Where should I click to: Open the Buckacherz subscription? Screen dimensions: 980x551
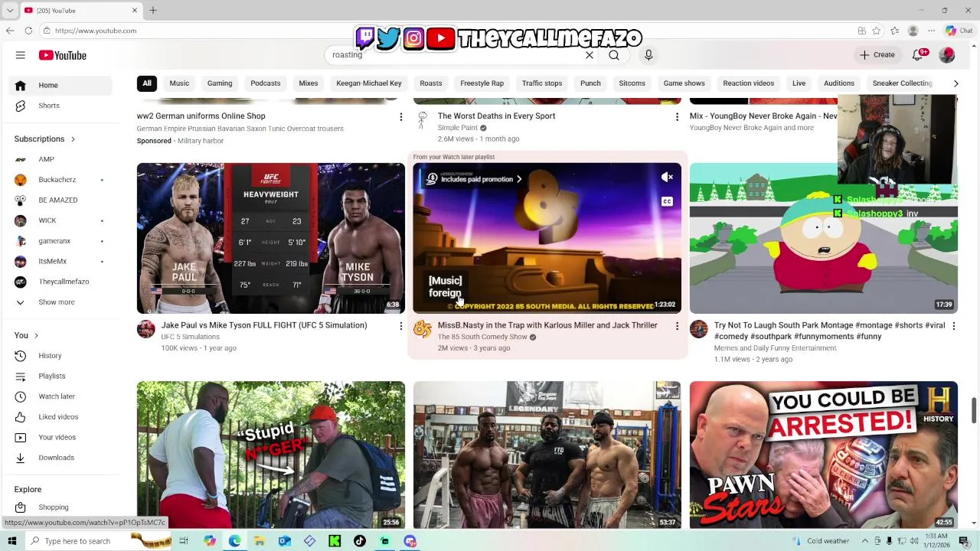point(61,180)
